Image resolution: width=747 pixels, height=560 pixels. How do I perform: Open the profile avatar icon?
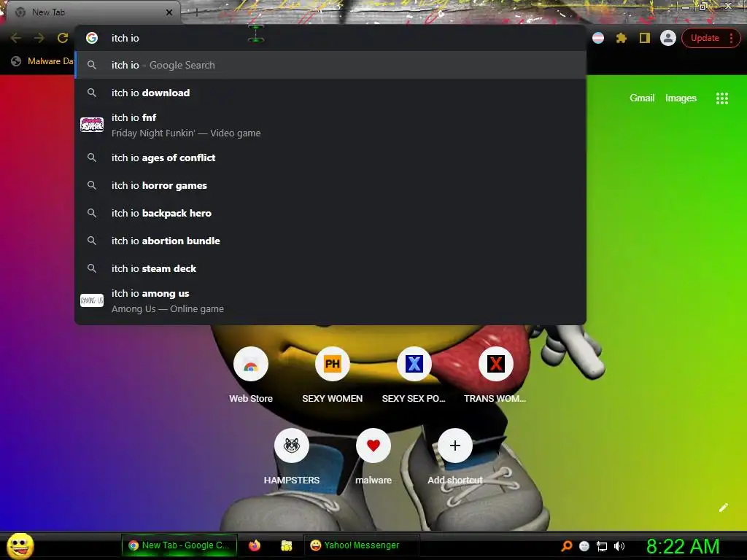click(x=668, y=38)
